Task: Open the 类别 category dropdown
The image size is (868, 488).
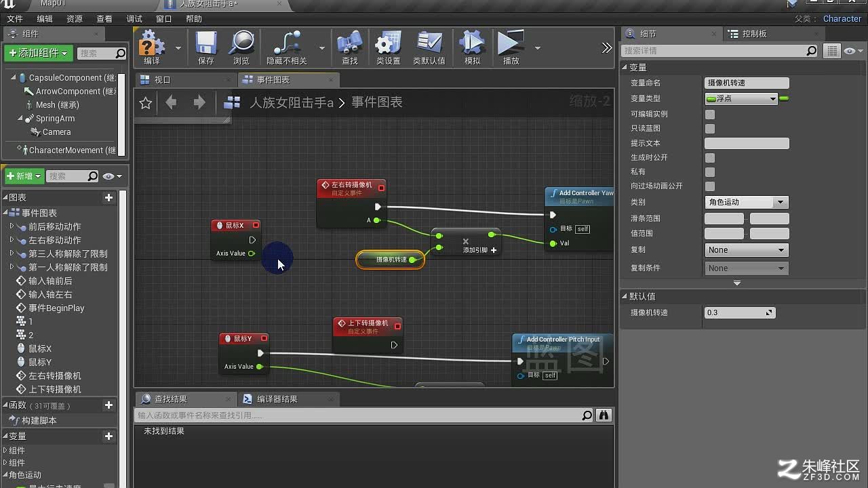Action: click(747, 202)
